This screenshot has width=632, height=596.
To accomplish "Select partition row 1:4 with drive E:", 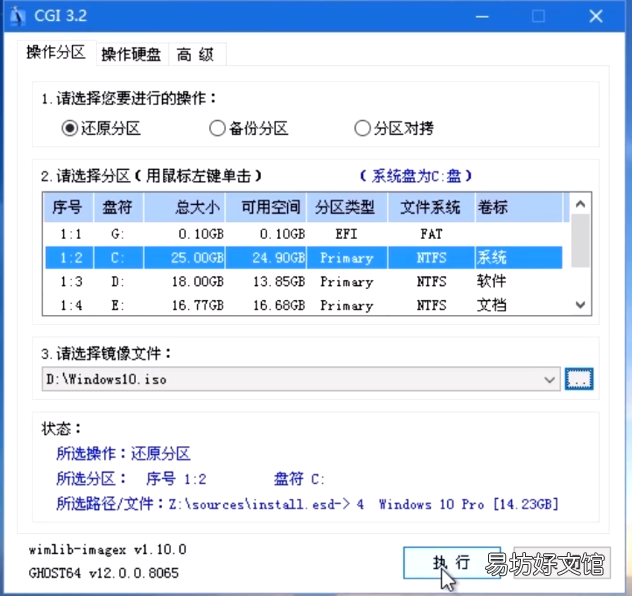I will click(x=304, y=305).
